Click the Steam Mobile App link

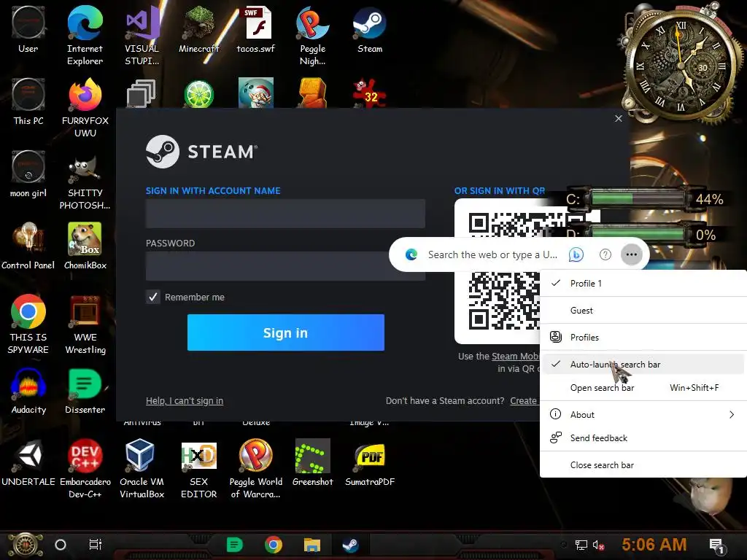click(x=516, y=356)
